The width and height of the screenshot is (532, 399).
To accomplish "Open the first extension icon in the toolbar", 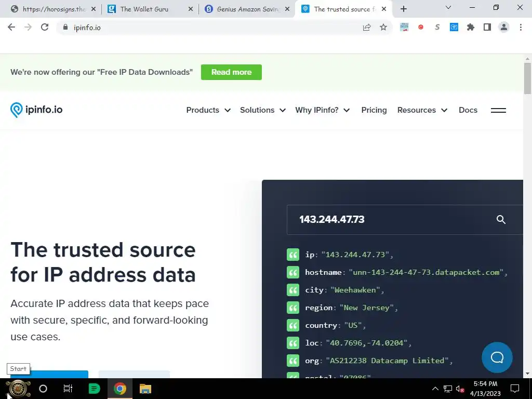I will tap(404, 27).
